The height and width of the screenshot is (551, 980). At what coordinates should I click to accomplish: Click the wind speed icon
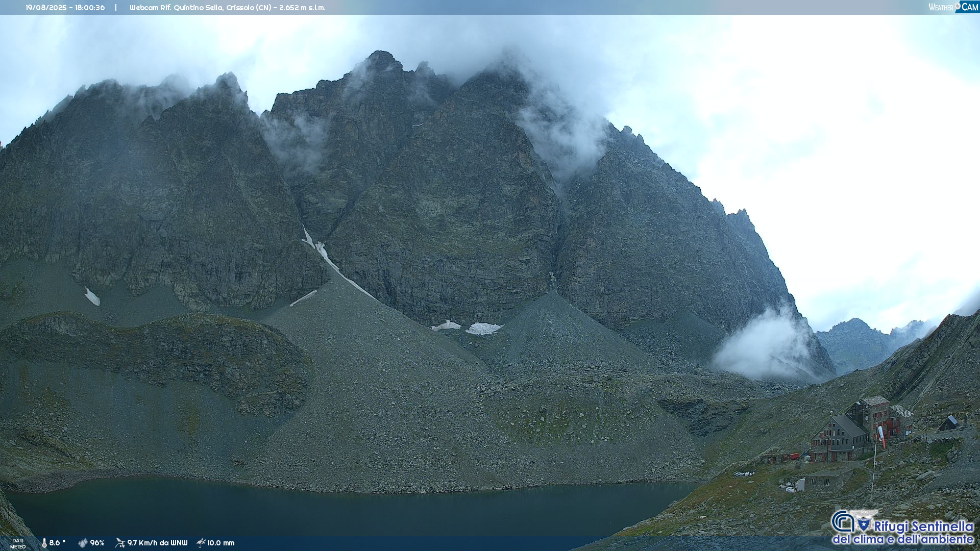point(120,543)
